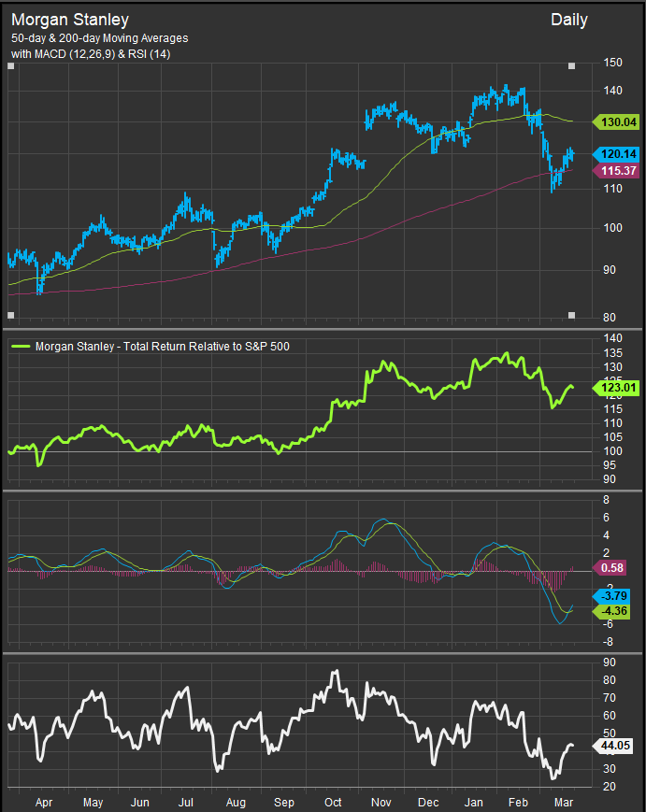Click the top-left white corner handle of price chart
Screen dimensions: 646x812
pyautogui.click(x=11, y=66)
